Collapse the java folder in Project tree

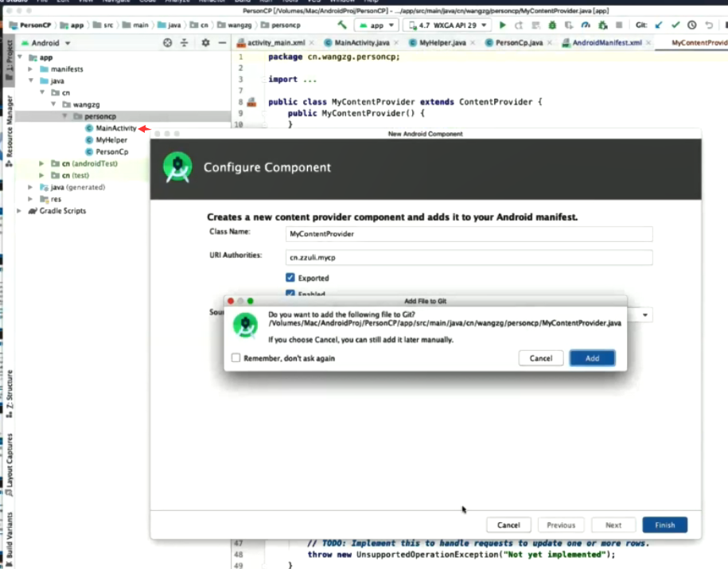[x=31, y=80]
